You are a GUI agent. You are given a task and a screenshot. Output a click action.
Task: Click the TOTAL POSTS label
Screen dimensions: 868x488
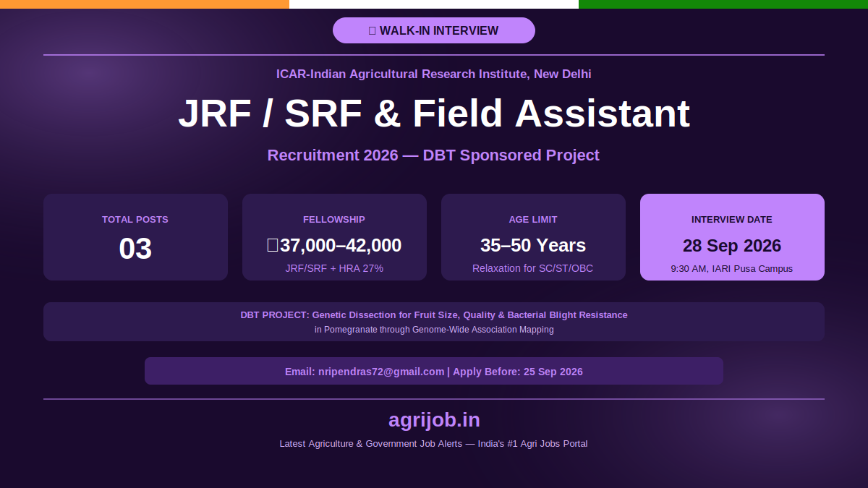pyautogui.click(x=135, y=219)
